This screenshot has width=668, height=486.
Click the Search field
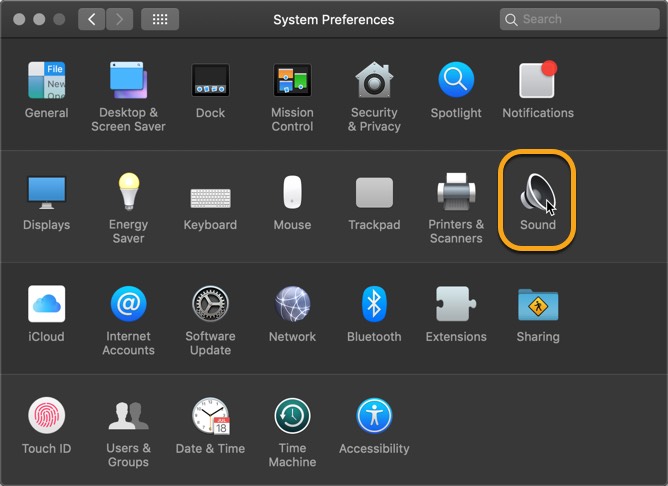coord(579,19)
